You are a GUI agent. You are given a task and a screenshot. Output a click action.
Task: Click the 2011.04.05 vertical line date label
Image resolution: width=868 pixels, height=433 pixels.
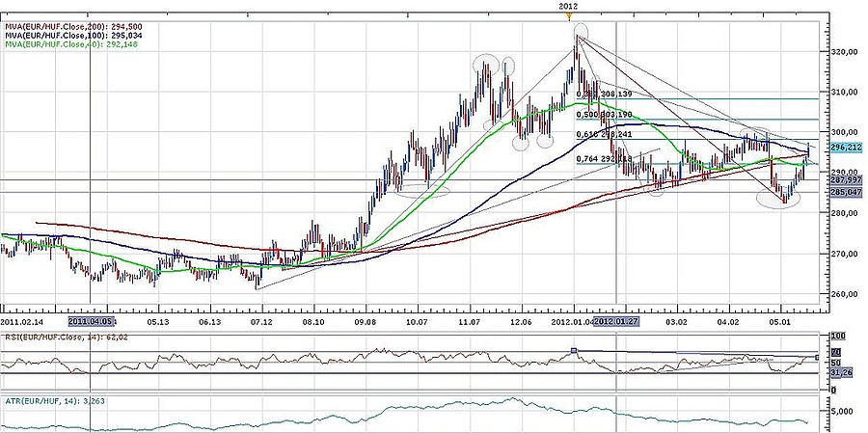[x=91, y=320]
